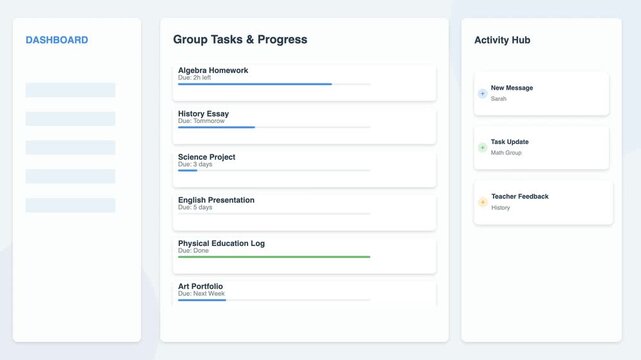Open the Art Portfolio task card

click(305, 293)
